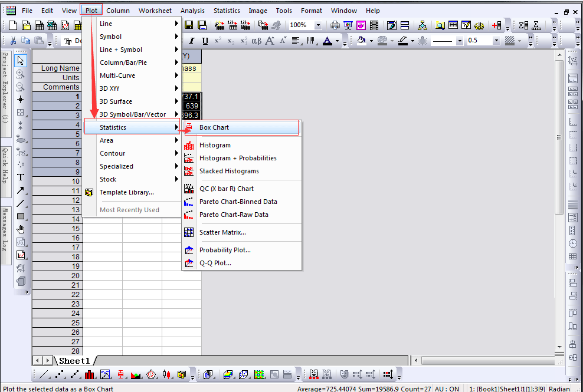
Task: Open the Worksheet menu
Action: click(x=155, y=11)
